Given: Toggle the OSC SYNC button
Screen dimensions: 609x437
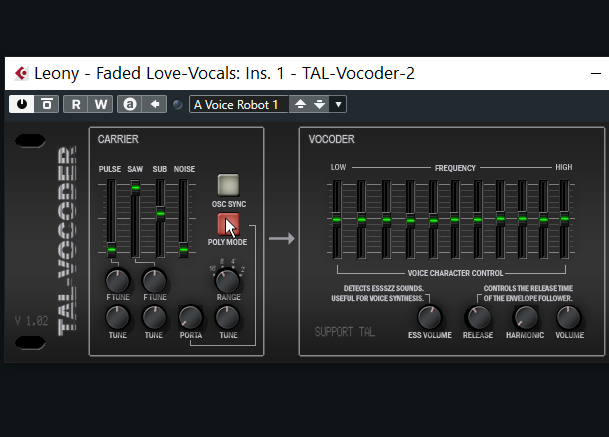Looking at the screenshot, I should coord(228,185).
